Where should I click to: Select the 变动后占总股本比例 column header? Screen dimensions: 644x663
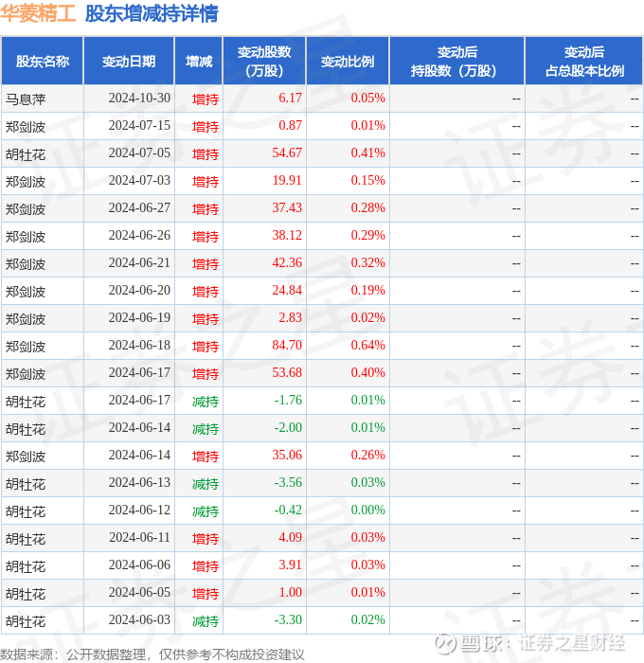584,62
